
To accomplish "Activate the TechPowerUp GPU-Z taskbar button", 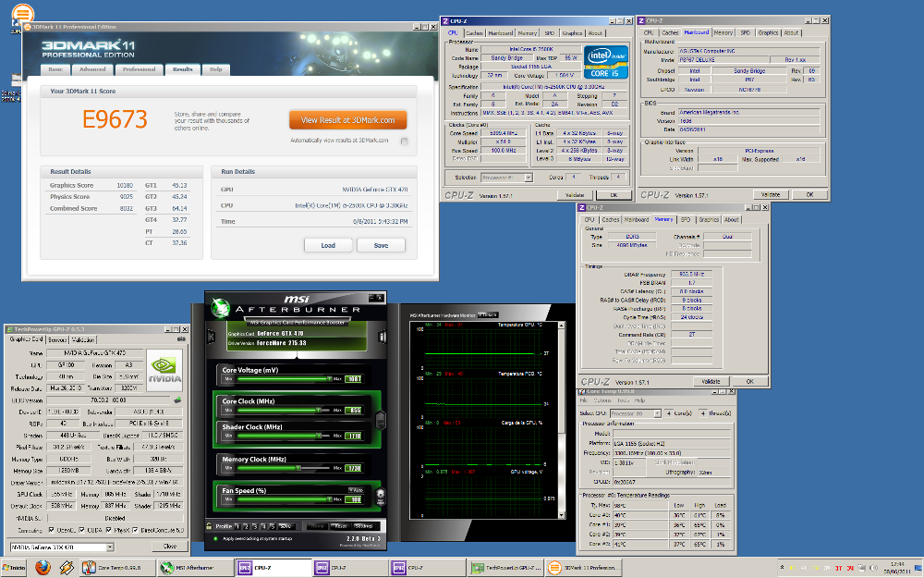I will [x=505, y=568].
